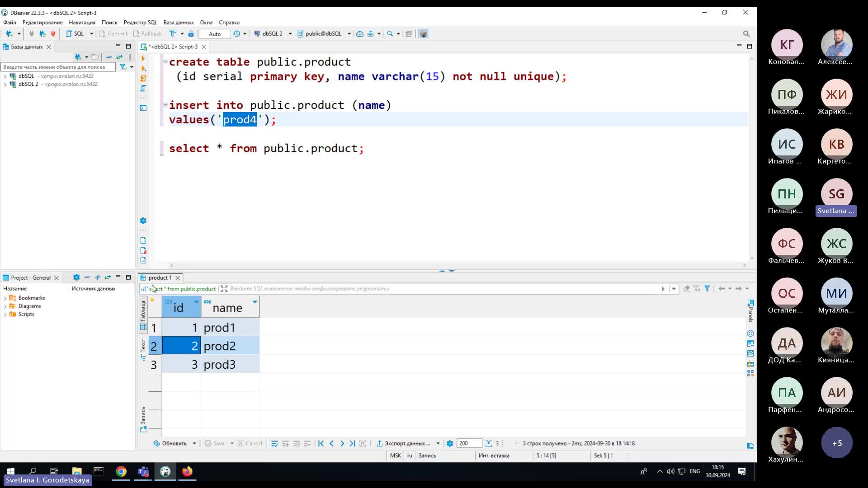868x488 pixels.
Task: Click the object name search field
Action: pyautogui.click(x=58, y=67)
